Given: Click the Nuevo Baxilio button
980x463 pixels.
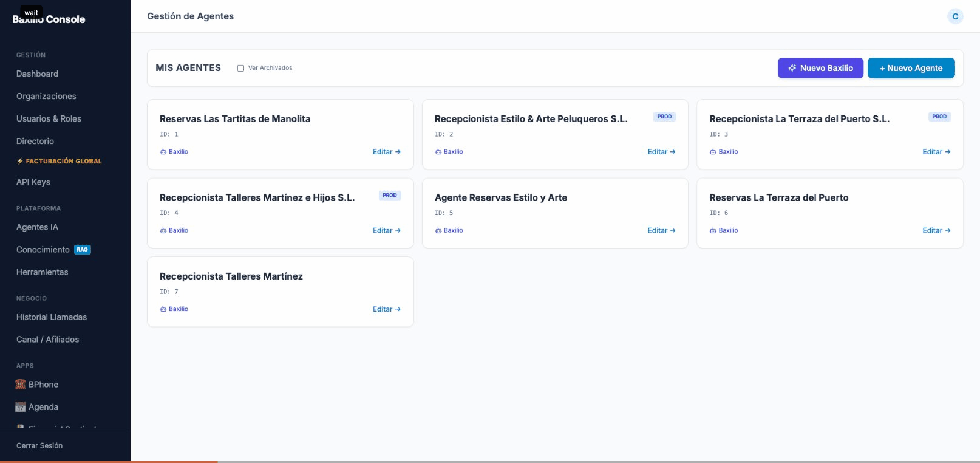Looking at the screenshot, I should click(x=820, y=68).
